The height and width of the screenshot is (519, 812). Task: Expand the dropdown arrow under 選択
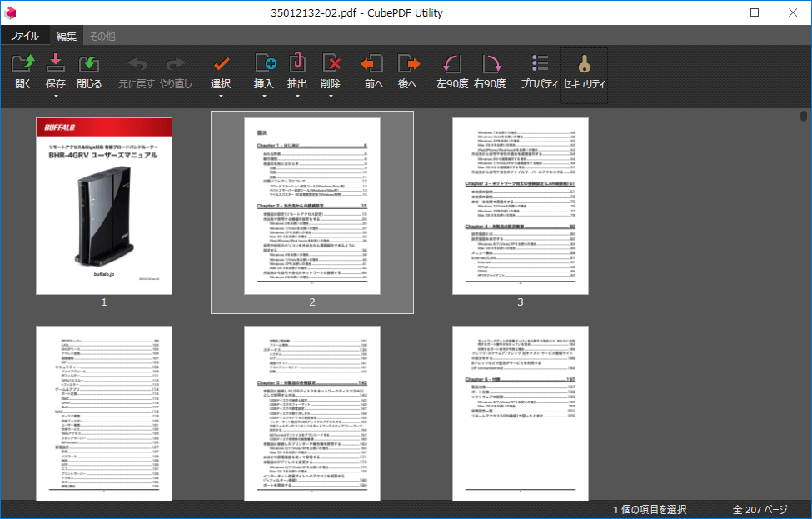point(221,97)
